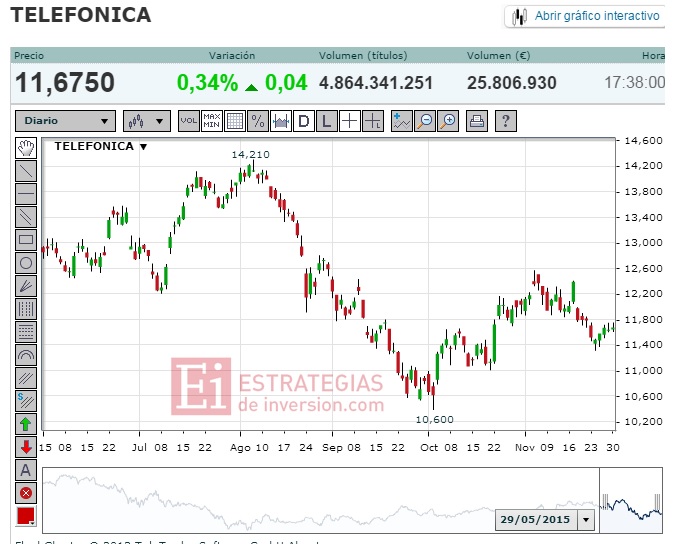Click the zoom in magnifier

click(x=448, y=121)
